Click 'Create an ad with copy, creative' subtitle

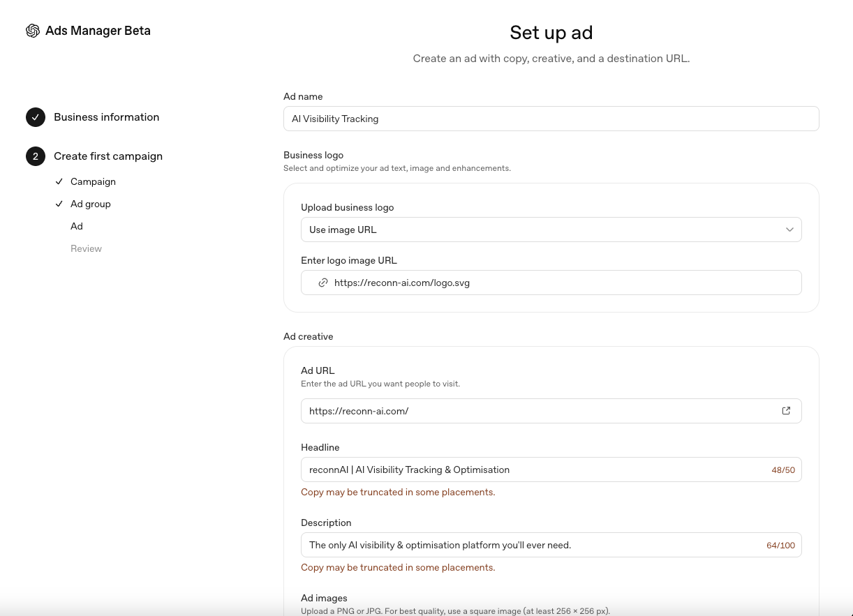click(551, 59)
